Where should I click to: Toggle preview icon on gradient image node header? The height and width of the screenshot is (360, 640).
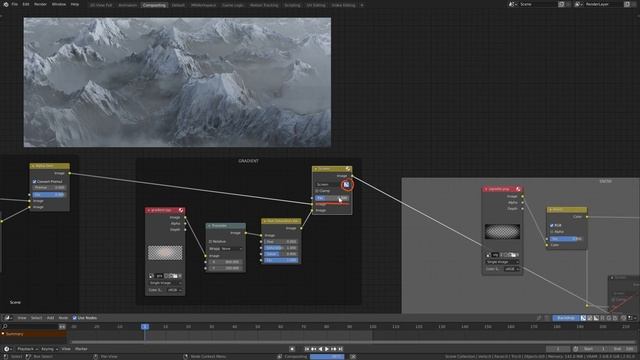(x=181, y=210)
